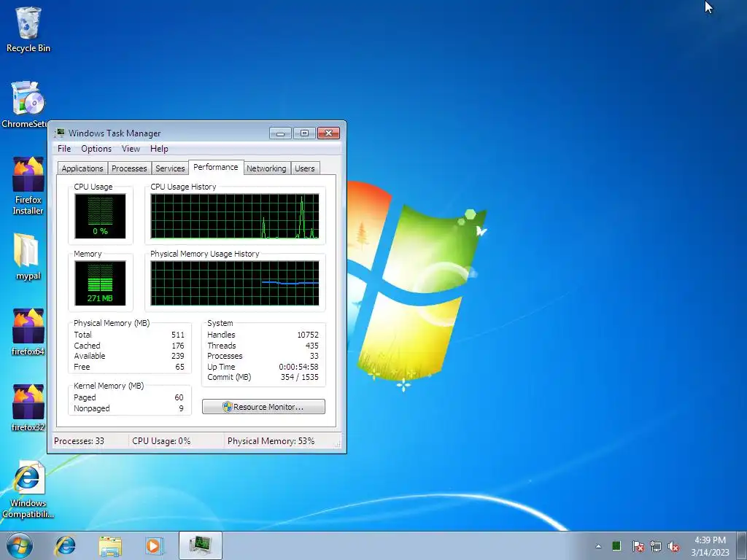Click the Task Manager taskbar button
The width and height of the screenshot is (747, 560).
click(200, 545)
